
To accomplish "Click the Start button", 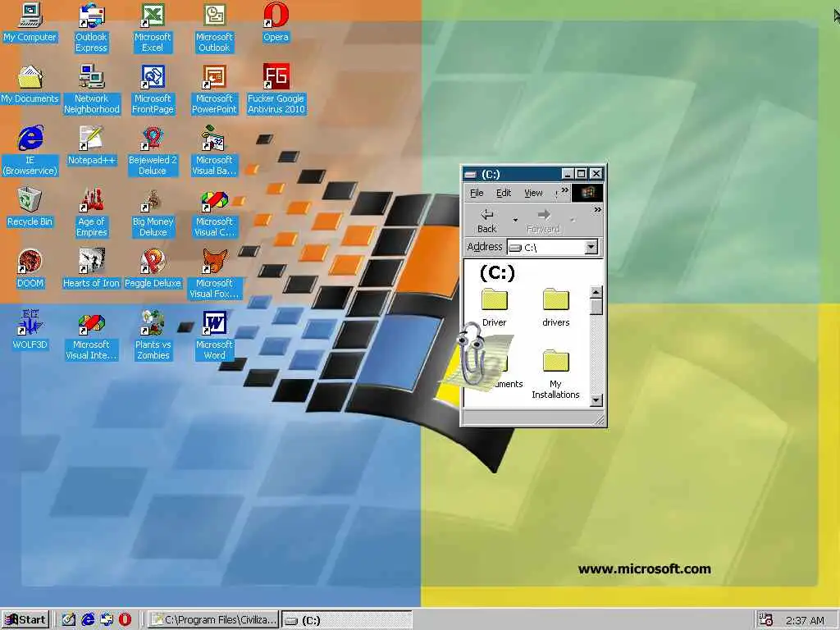I will (25, 620).
